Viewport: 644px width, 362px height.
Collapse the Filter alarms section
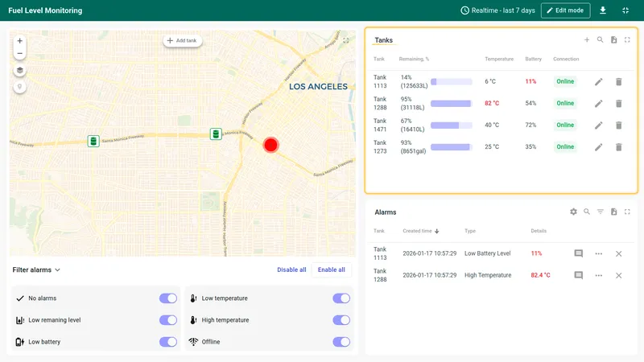(36, 269)
